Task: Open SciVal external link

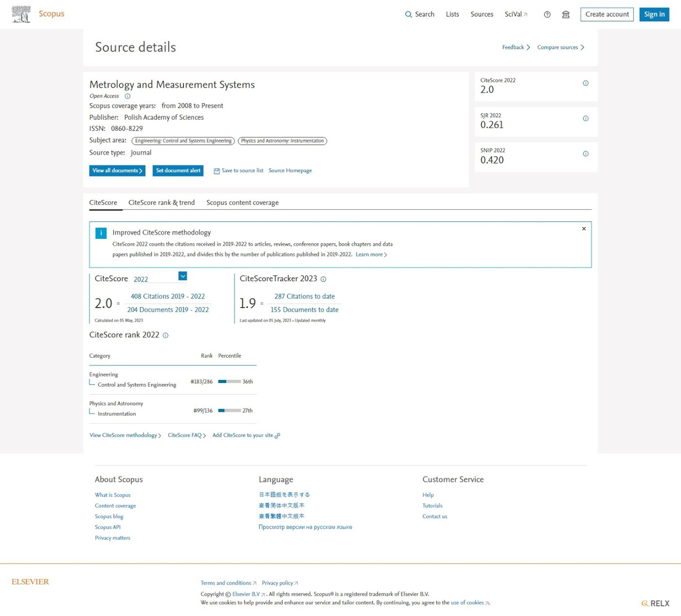Action: click(x=516, y=14)
